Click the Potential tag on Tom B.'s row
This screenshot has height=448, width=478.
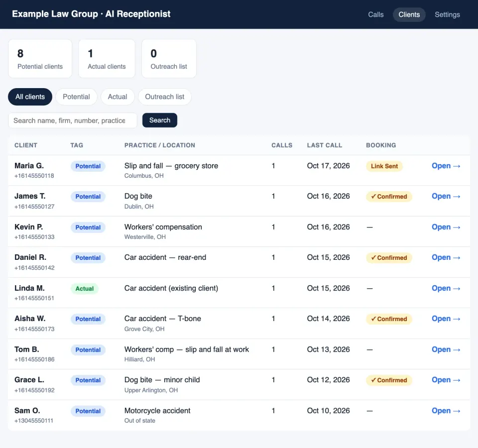click(88, 350)
